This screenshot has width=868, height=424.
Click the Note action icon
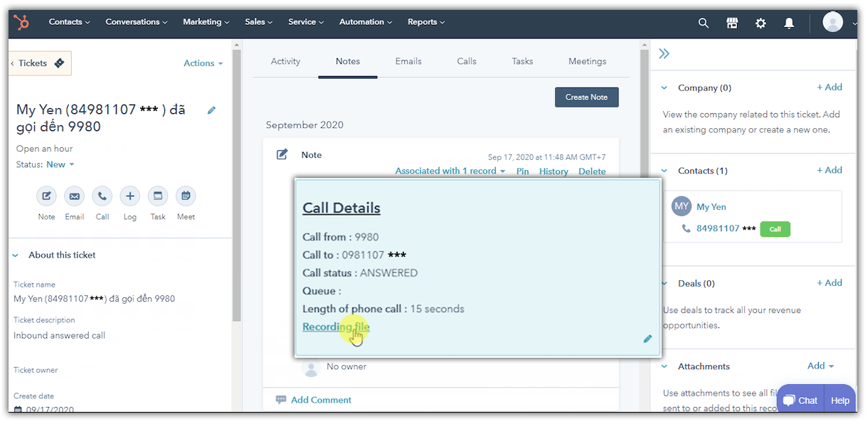(x=46, y=196)
